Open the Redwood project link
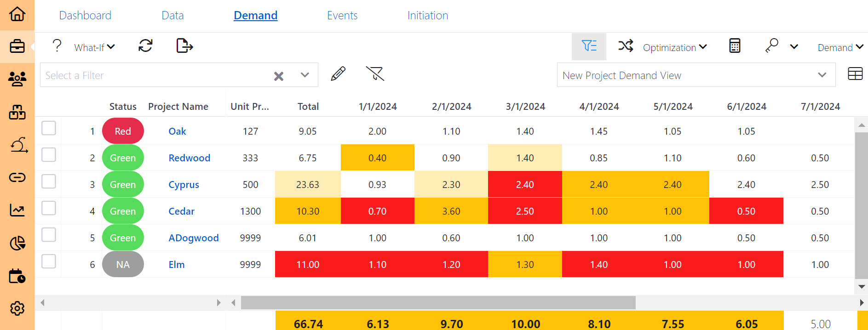Viewport: 868px width, 330px height. [189, 158]
